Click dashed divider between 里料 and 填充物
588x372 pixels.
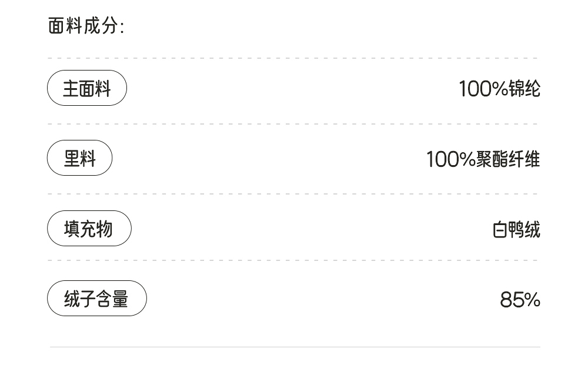point(293,194)
